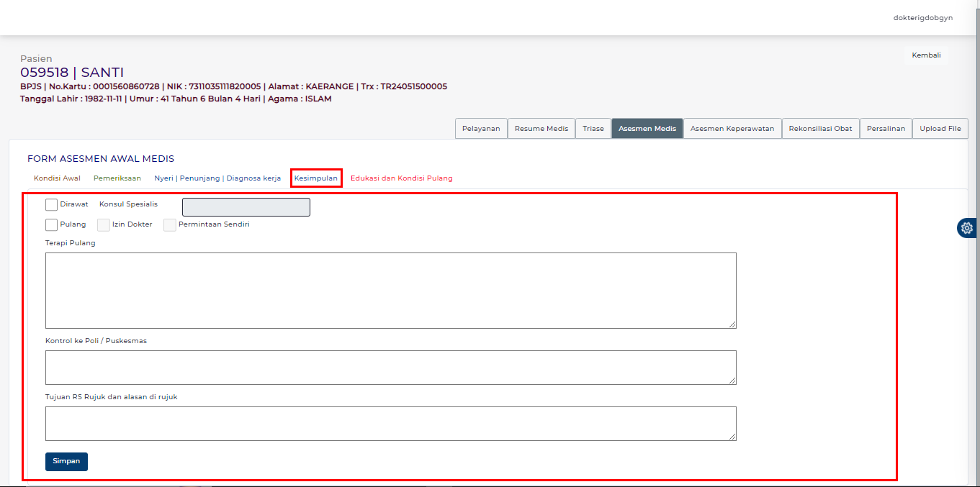Viewport: 980px width, 487px height.
Task: Click the dokterigdobgyn user menu
Action: pos(922,18)
